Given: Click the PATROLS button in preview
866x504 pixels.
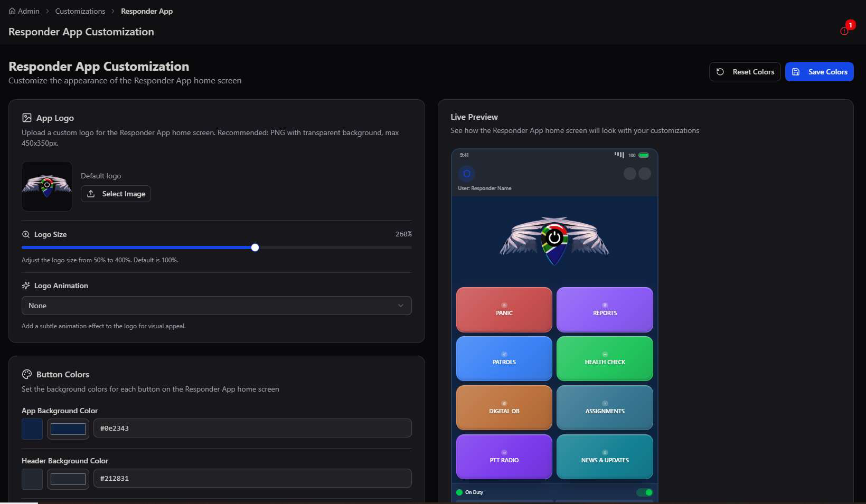Looking at the screenshot, I should point(504,359).
